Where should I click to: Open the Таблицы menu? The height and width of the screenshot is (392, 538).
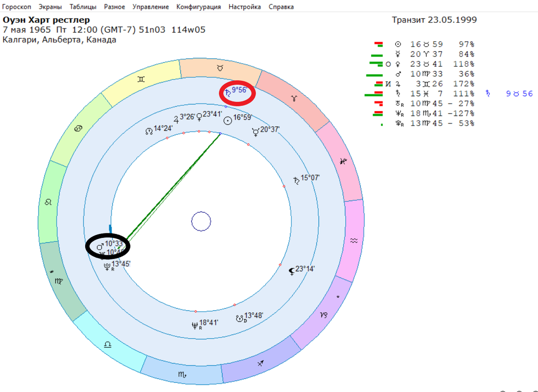tap(83, 7)
